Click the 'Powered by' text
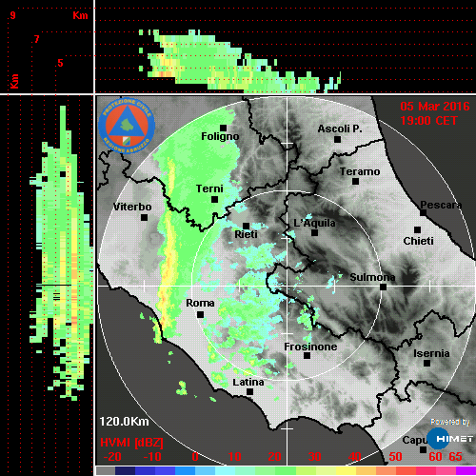The image size is (476, 476). [450, 422]
